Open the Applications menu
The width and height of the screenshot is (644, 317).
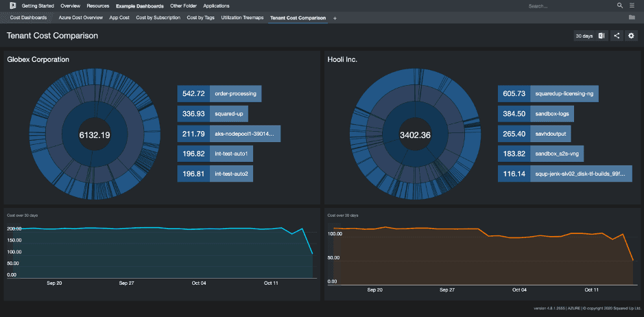pyautogui.click(x=216, y=5)
